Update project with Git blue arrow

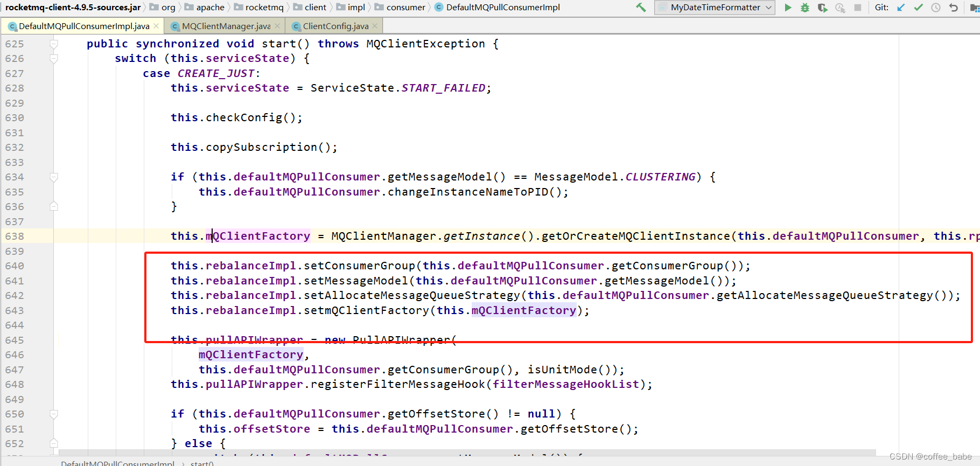pos(901,8)
